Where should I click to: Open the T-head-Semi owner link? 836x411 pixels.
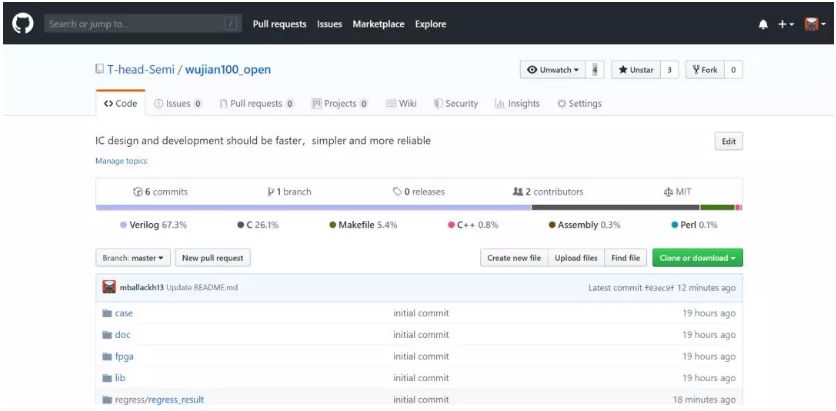(x=141, y=69)
